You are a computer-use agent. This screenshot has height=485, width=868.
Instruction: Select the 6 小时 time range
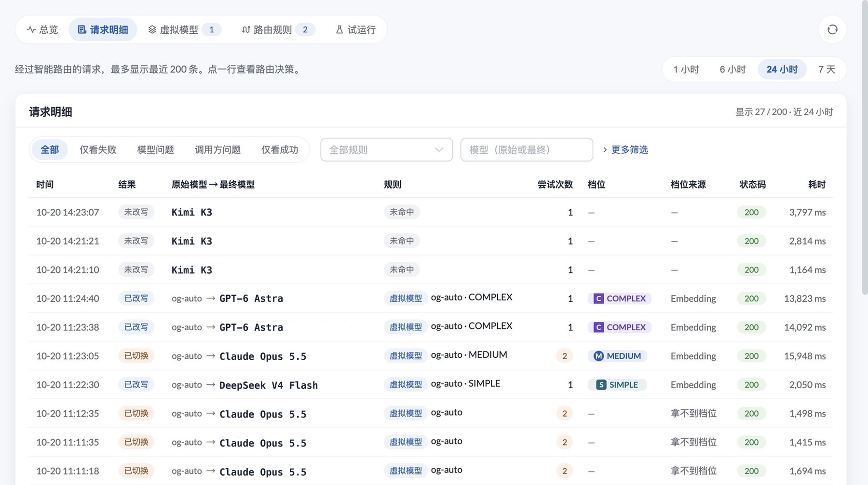point(732,69)
